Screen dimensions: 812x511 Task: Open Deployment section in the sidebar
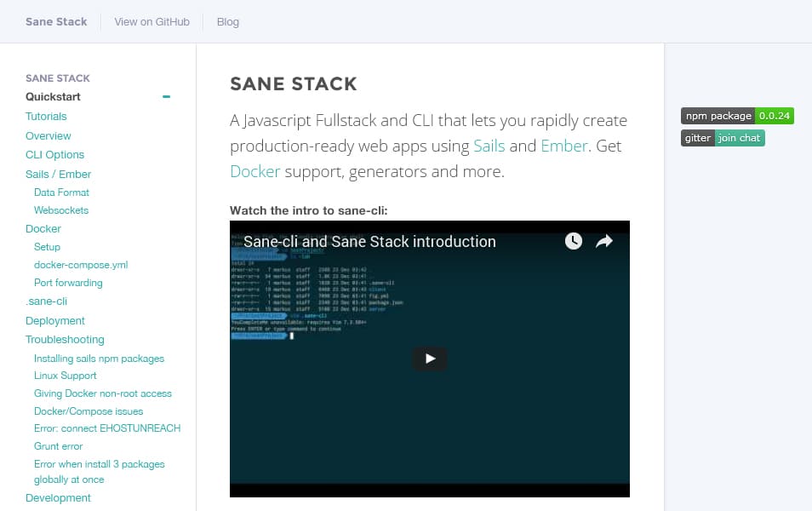[54, 321]
